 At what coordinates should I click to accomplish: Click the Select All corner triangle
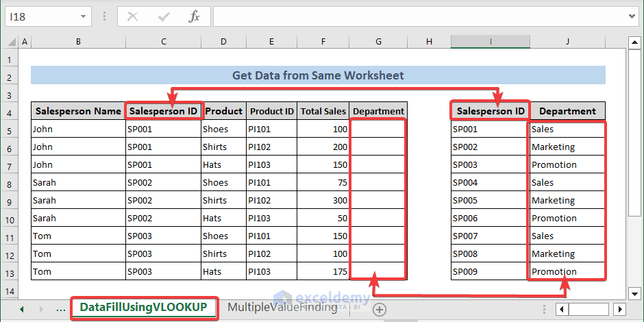(x=12, y=42)
